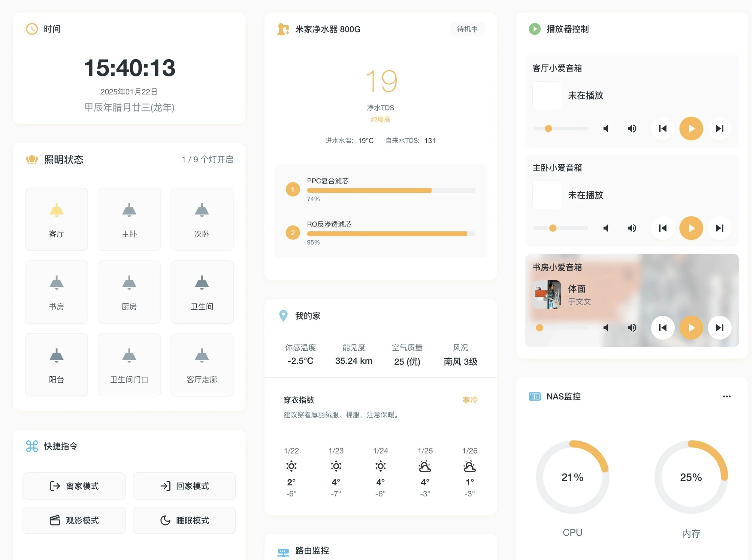Screen dimensions: 752x560
Task: Expand the CPU usage gauge
Action: (572, 477)
